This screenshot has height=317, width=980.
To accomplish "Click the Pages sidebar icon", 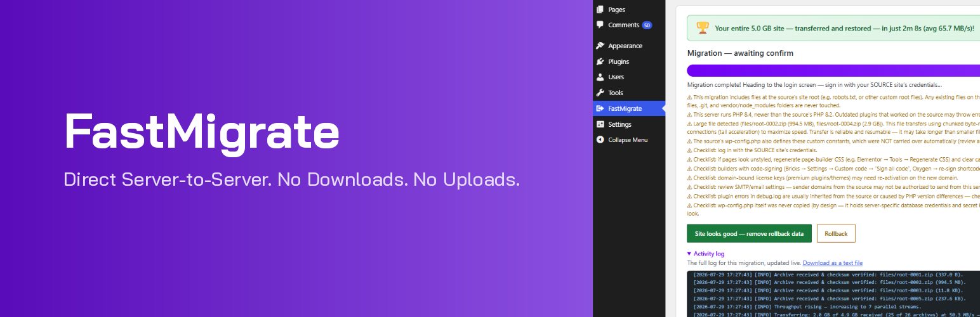I will pos(600,10).
